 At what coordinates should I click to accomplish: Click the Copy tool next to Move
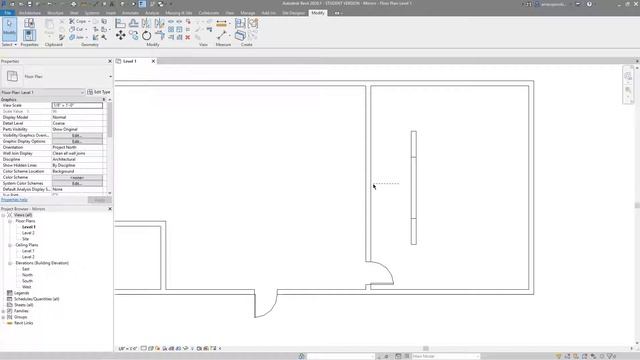[133, 36]
